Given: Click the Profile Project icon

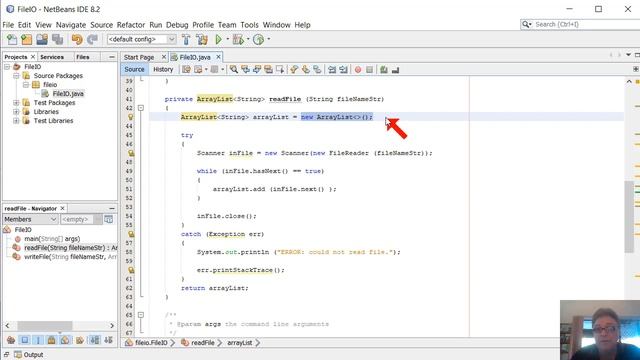Looking at the screenshot, I should pos(258,39).
